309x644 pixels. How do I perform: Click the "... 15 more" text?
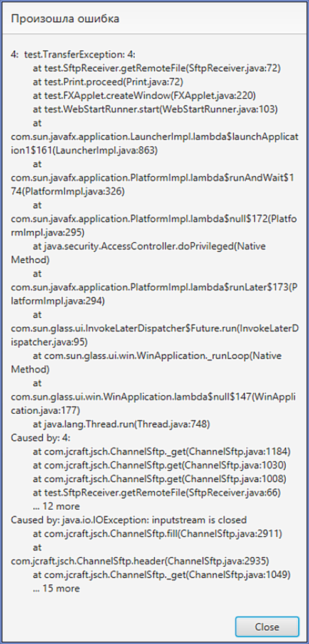pos(56,588)
